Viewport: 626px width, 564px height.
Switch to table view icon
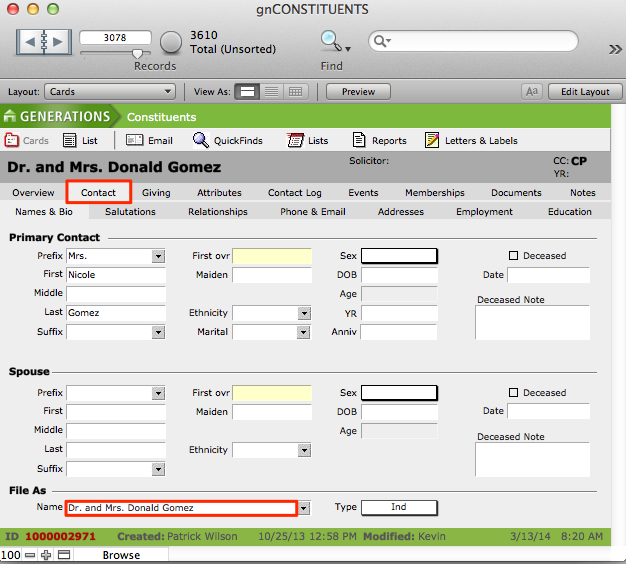click(x=295, y=92)
